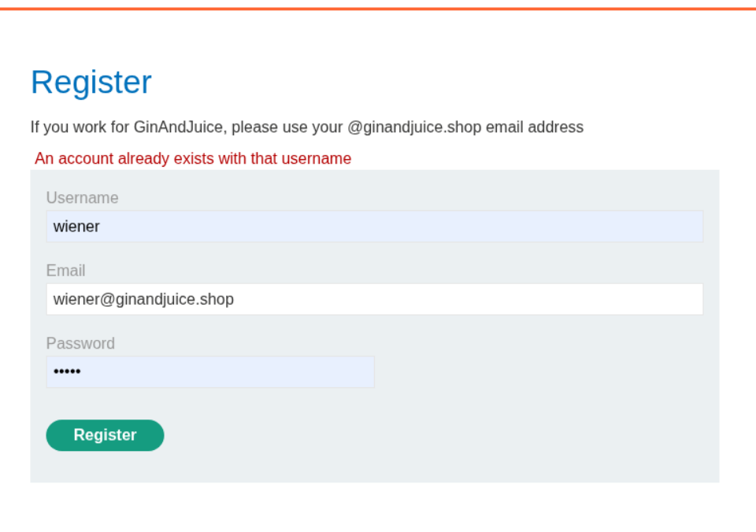Click the "wiener@ginandjuice.shop" email text
Viewport: 756px width, 532px height.
(x=143, y=299)
